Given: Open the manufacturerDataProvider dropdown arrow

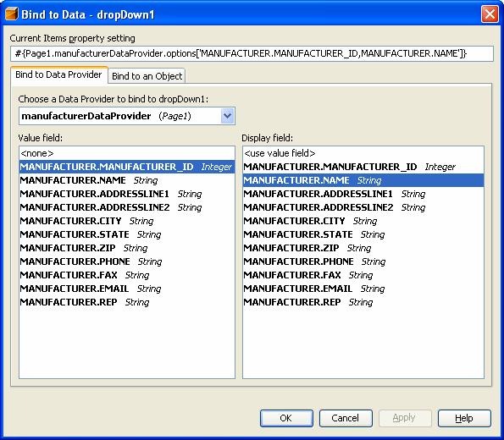Looking at the screenshot, I should 227,116.
